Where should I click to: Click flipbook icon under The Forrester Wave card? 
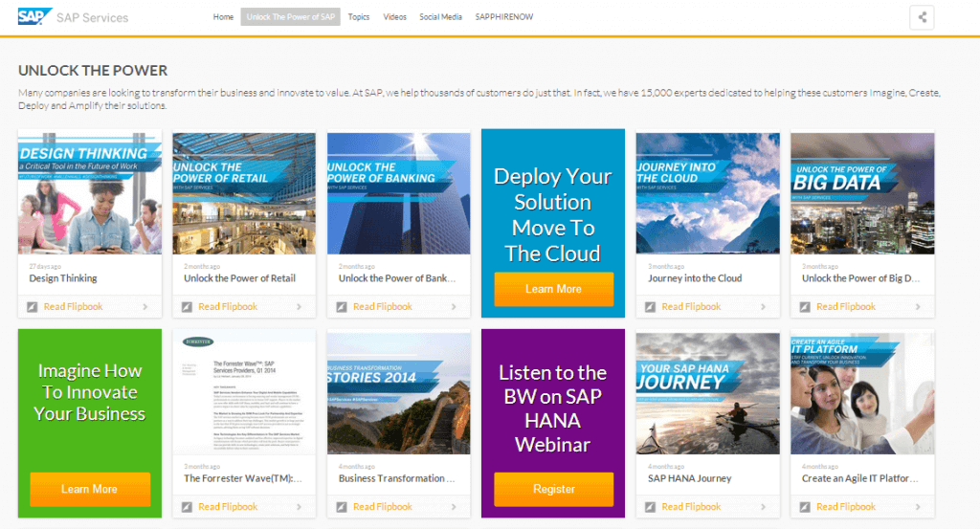(188, 507)
